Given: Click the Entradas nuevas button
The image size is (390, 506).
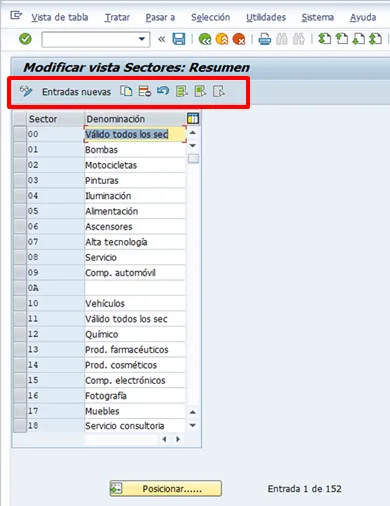Looking at the screenshot, I should pyautogui.click(x=76, y=92).
